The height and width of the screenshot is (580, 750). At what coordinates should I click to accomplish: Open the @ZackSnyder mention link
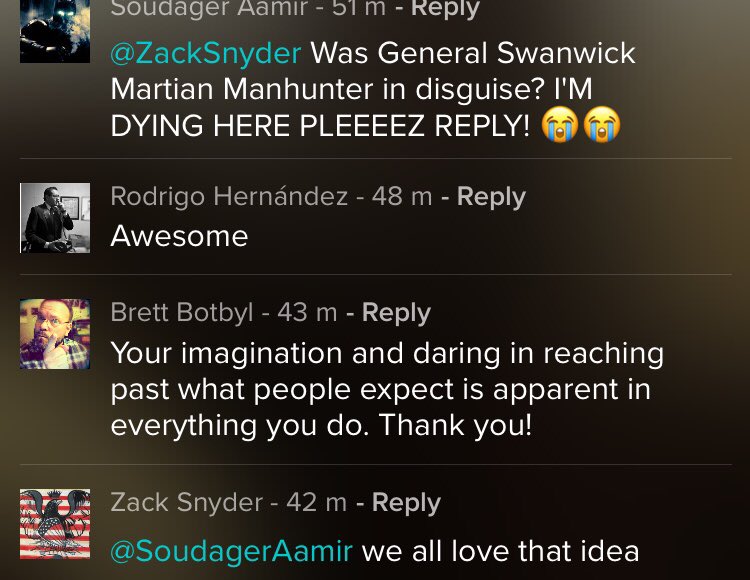(x=205, y=52)
